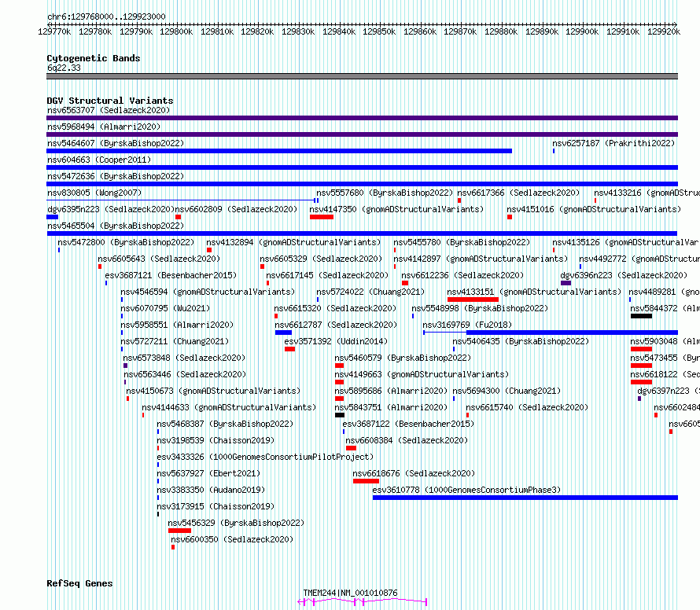Select the nsv5456329 (ByrskaBishop2022) label
The image size is (700, 610).
[236, 523]
